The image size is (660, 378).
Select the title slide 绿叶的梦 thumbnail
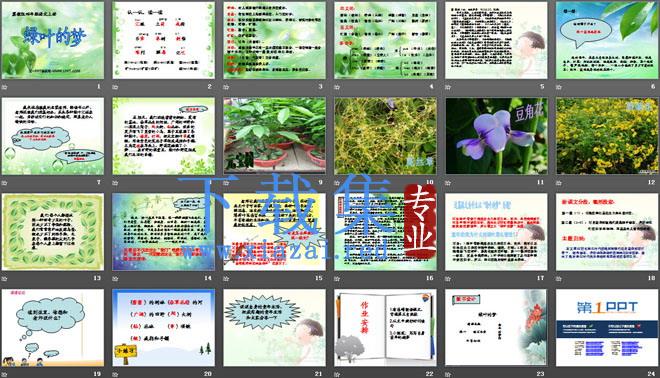click(53, 40)
